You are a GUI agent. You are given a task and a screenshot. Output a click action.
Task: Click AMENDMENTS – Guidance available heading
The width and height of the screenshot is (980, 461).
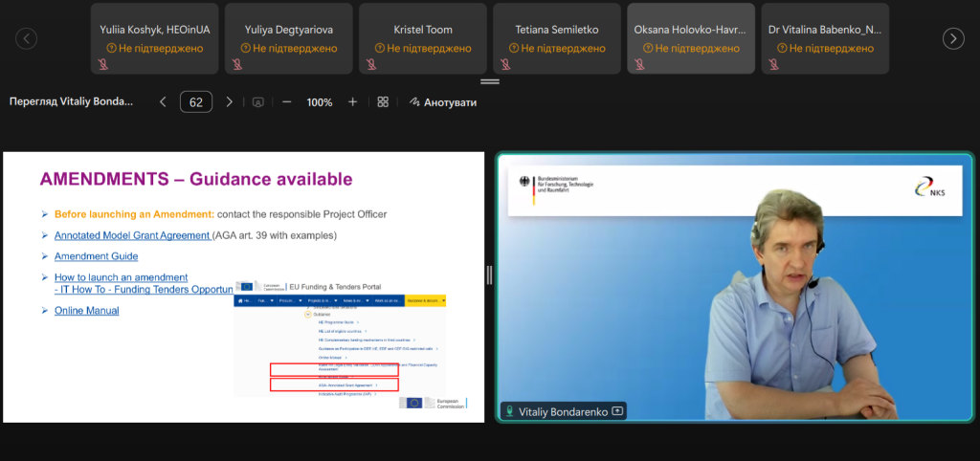(196, 179)
